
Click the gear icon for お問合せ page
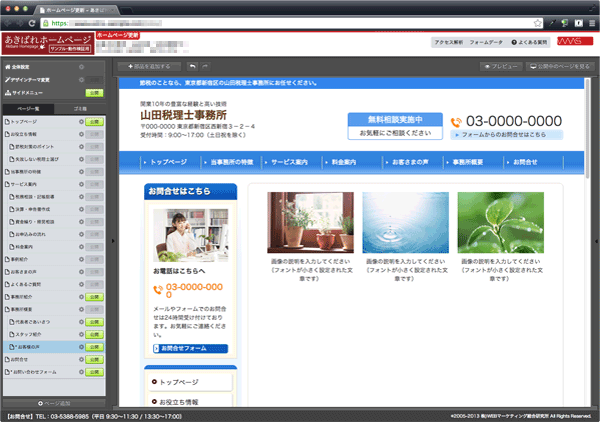click(x=80, y=359)
